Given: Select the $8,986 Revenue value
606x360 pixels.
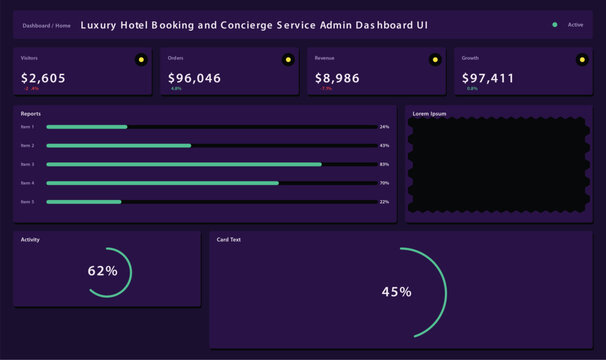Looking at the screenshot, I should point(337,78).
